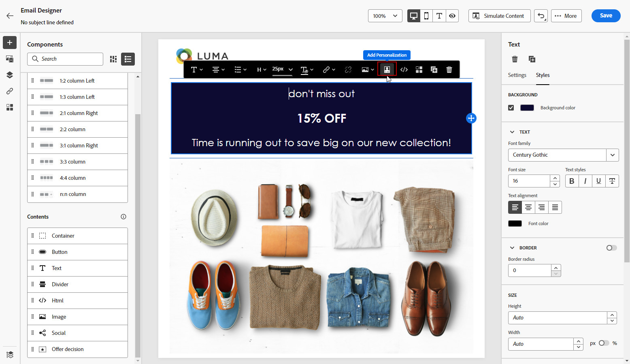630x364 pixels.
Task: Open the layers stack icon in left rail
Action: coord(10,75)
